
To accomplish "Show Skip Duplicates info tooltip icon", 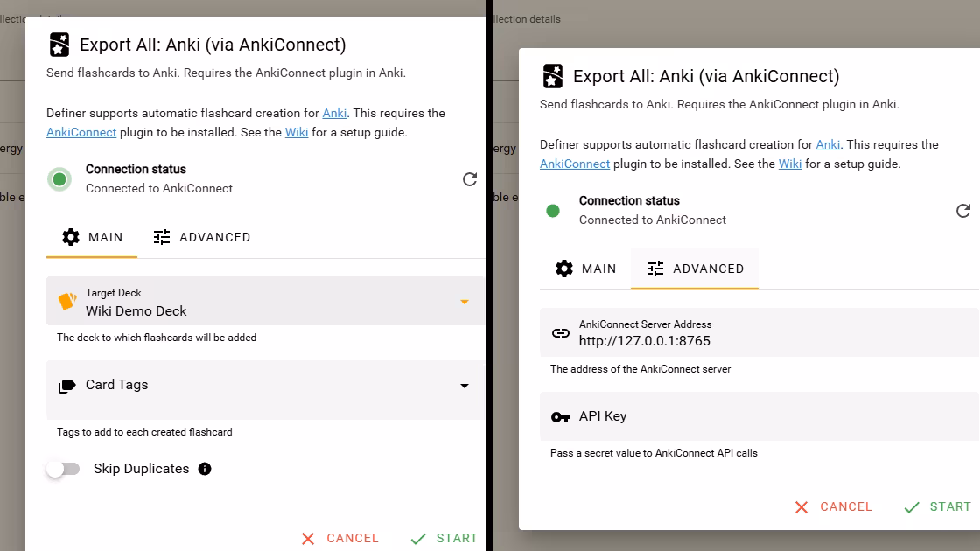I will click(205, 469).
